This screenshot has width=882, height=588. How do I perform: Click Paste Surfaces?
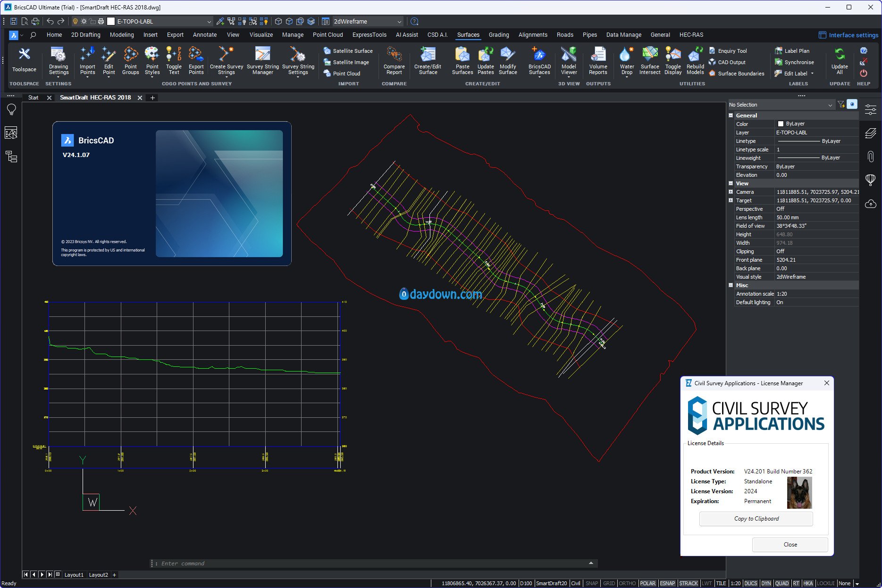tap(462, 61)
